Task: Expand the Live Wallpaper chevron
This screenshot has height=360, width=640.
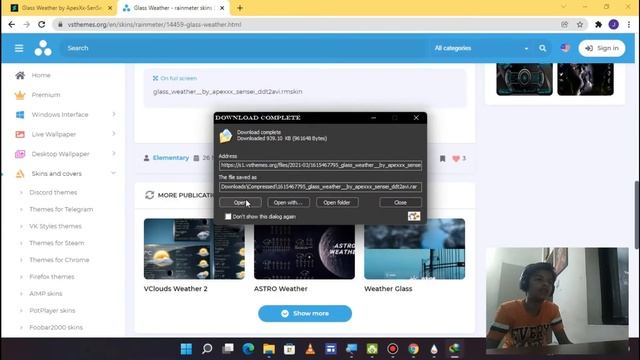Action: tap(114, 134)
